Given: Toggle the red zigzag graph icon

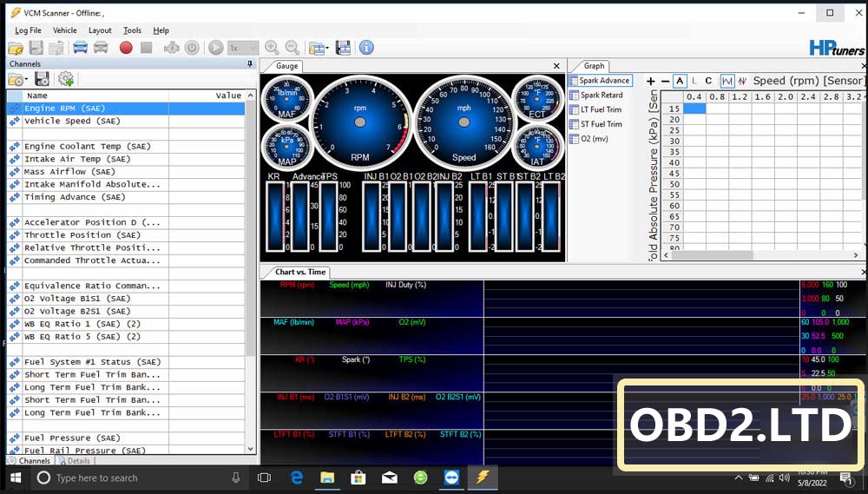Looking at the screenshot, I should click(742, 82).
